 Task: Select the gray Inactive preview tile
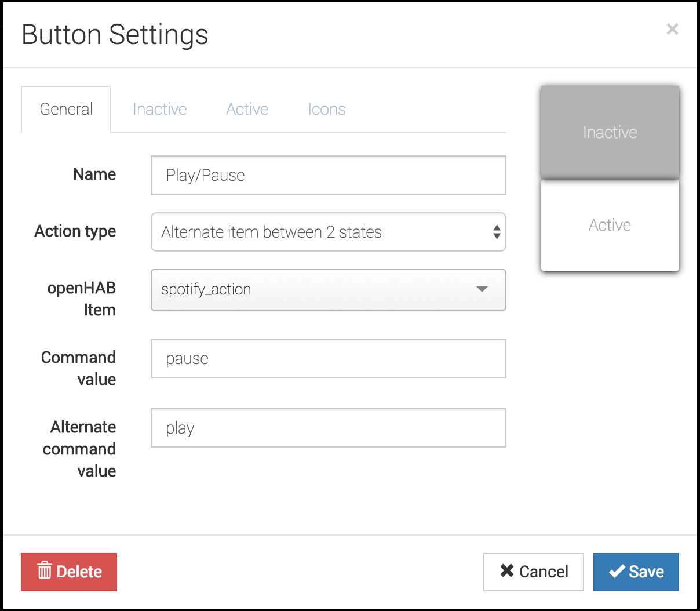click(x=610, y=132)
